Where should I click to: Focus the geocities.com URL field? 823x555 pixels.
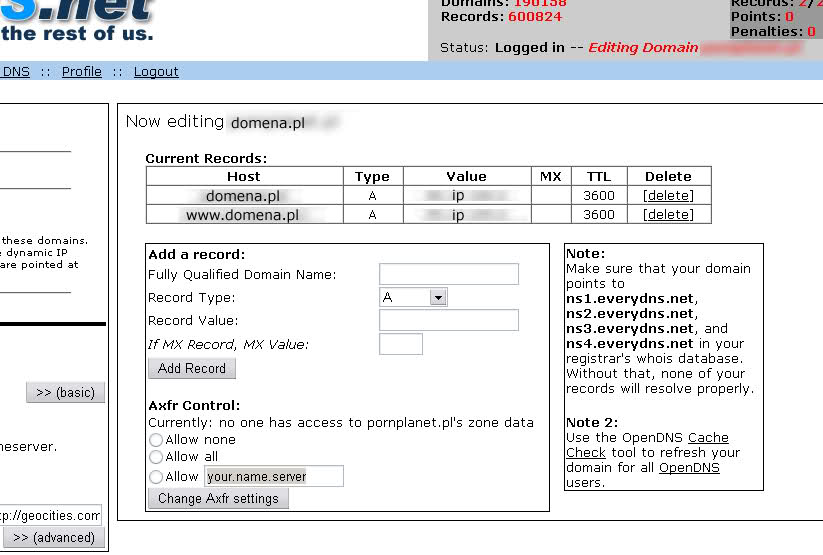tap(50, 515)
